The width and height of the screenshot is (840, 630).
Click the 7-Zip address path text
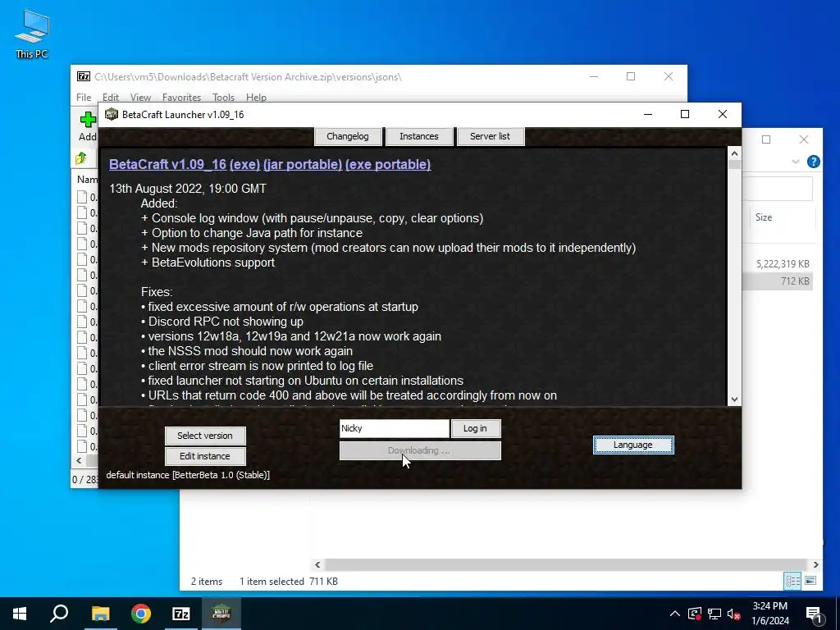coord(248,76)
